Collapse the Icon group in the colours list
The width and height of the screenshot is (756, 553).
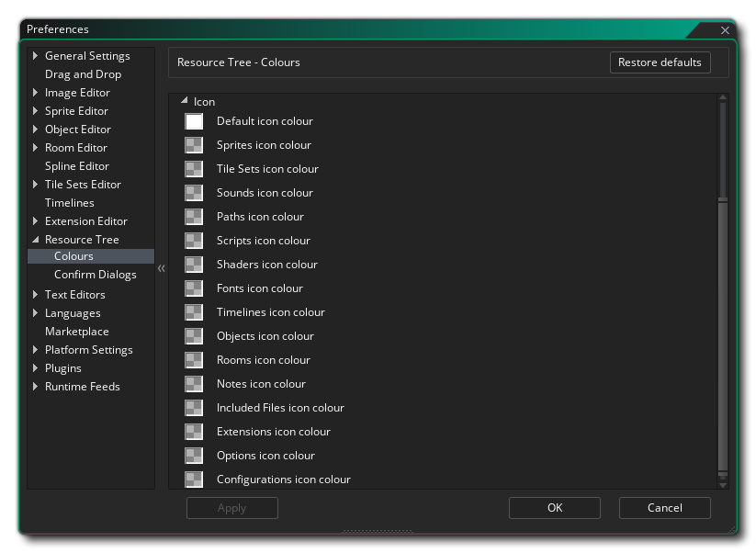pos(185,101)
